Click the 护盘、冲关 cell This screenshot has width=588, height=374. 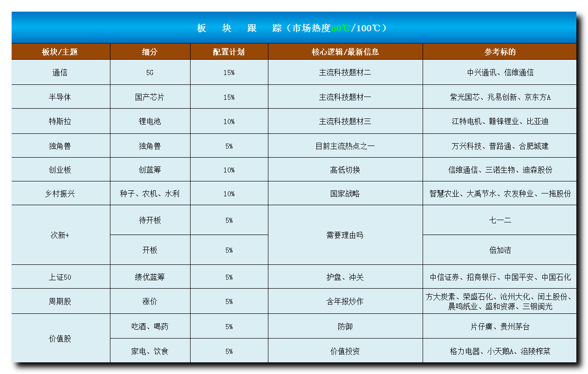(x=345, y=277)
